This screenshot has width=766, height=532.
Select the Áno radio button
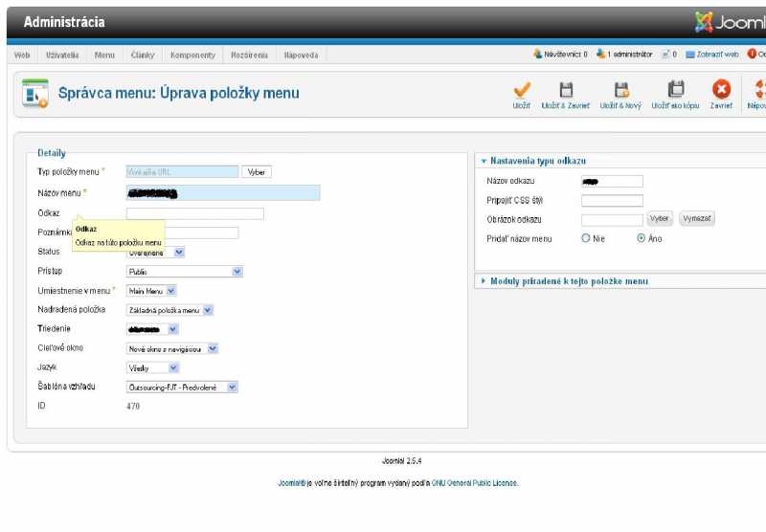coord(642,238)
